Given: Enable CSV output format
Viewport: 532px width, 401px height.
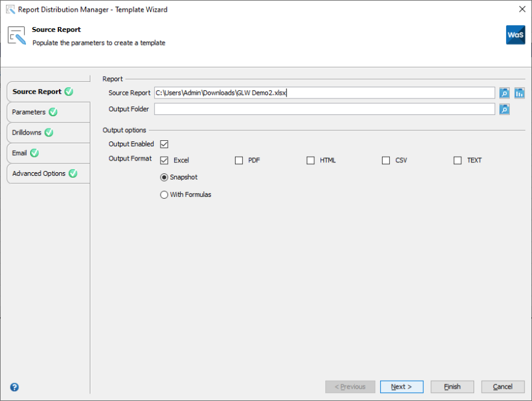Looking at the screenshot, I should click(386, 160).
